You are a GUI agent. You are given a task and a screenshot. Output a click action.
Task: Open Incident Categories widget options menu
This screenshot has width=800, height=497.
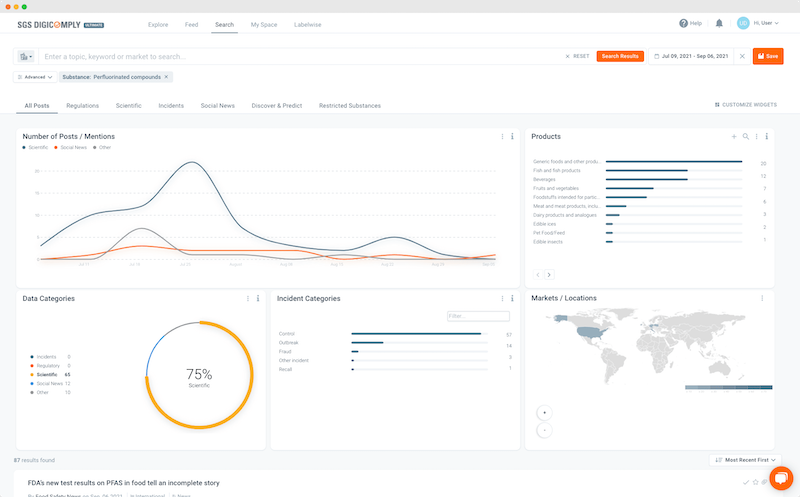click(x=502, y=299)
